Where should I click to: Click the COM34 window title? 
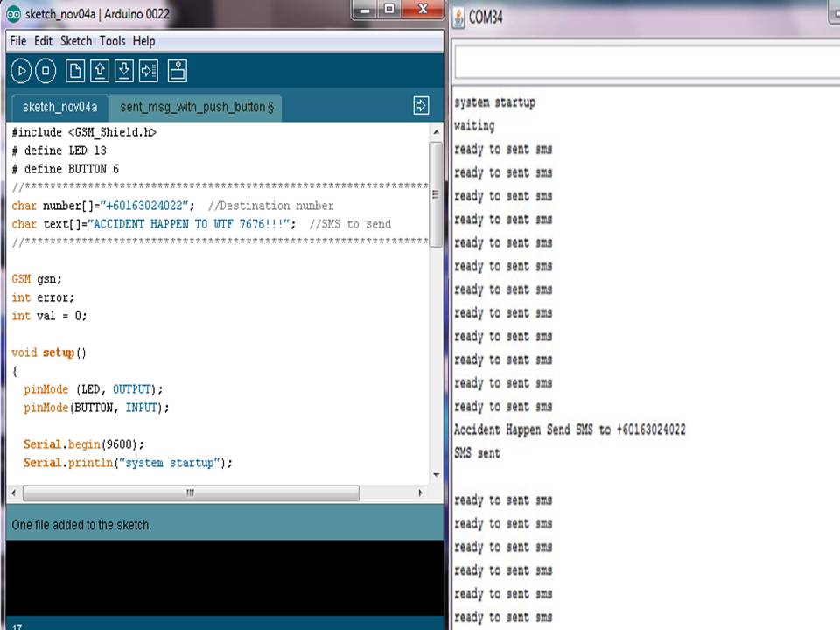click(486, 17)
